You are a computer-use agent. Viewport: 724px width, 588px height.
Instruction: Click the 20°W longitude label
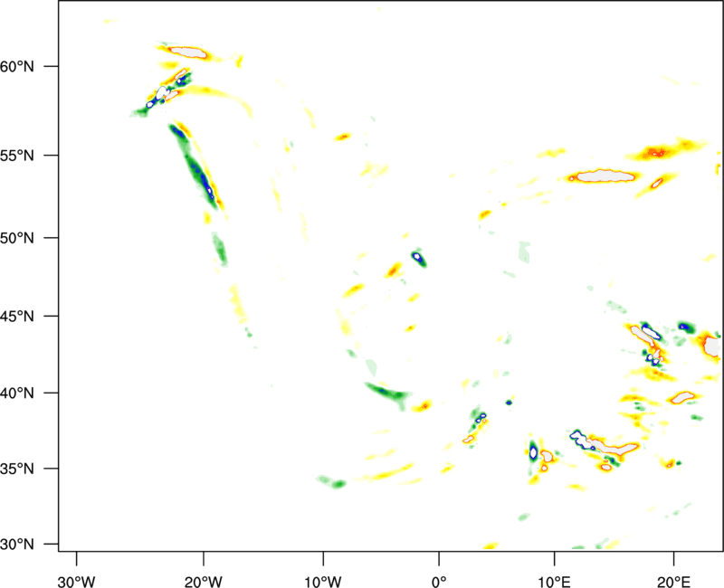pos(204,582)
